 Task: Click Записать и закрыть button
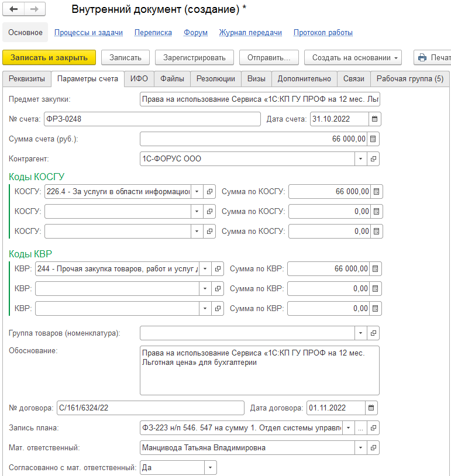point(49,57)
